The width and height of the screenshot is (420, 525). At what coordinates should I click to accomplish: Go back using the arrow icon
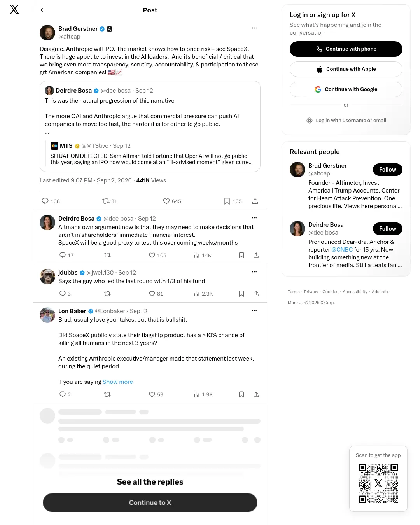pyautogui.click(x=43, y=10)
